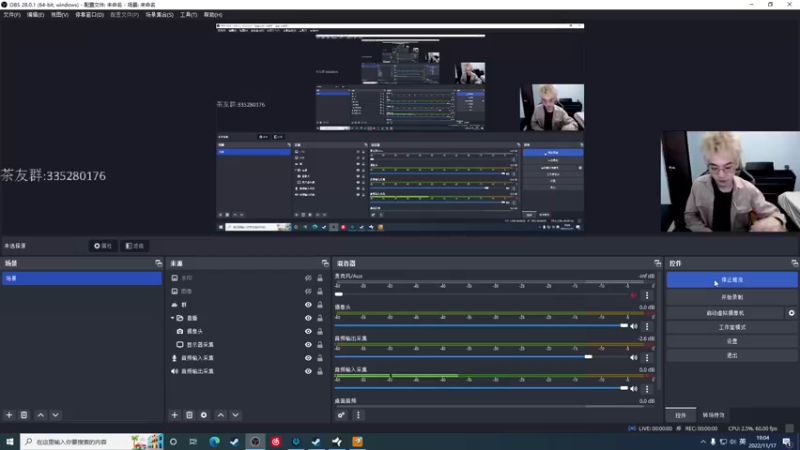Undock the Controls panel via float icon
The width and height of the screenshot is (800, 450).
click(794, 263)
